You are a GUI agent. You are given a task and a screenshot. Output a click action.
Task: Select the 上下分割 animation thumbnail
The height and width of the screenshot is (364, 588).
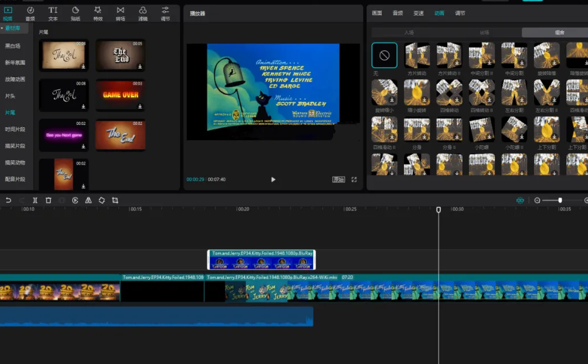(547, 130)
